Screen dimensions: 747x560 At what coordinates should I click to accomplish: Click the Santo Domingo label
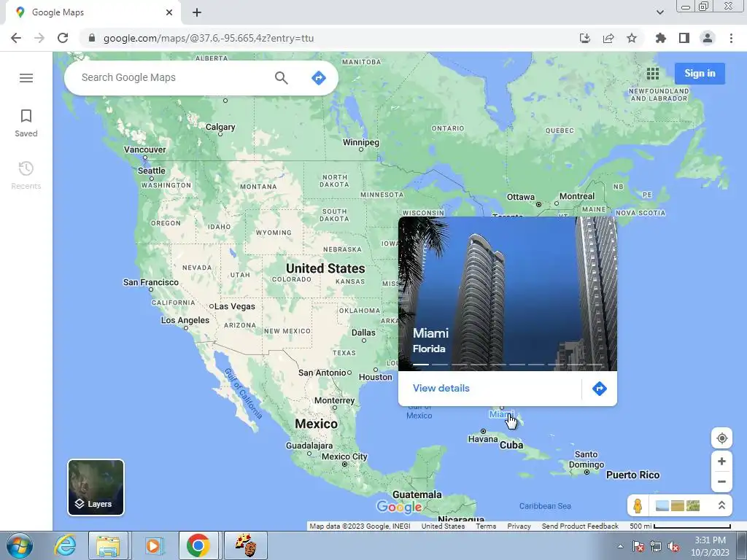coord(586,459)
